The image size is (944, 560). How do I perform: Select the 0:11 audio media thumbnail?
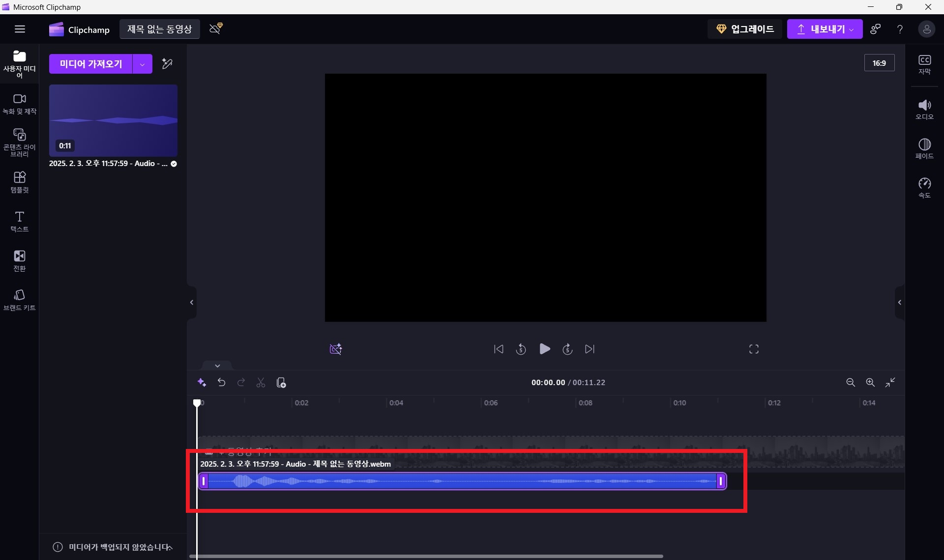[113, 120]
